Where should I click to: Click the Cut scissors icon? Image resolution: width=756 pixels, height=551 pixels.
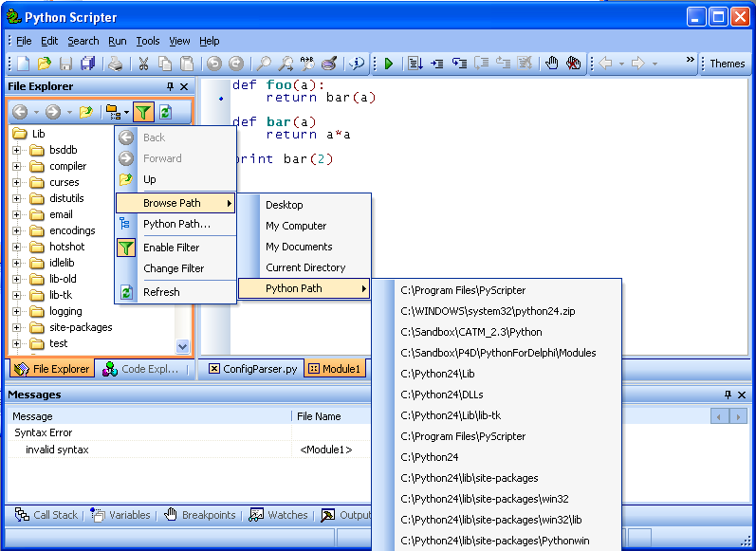click(x=143, y=64)
